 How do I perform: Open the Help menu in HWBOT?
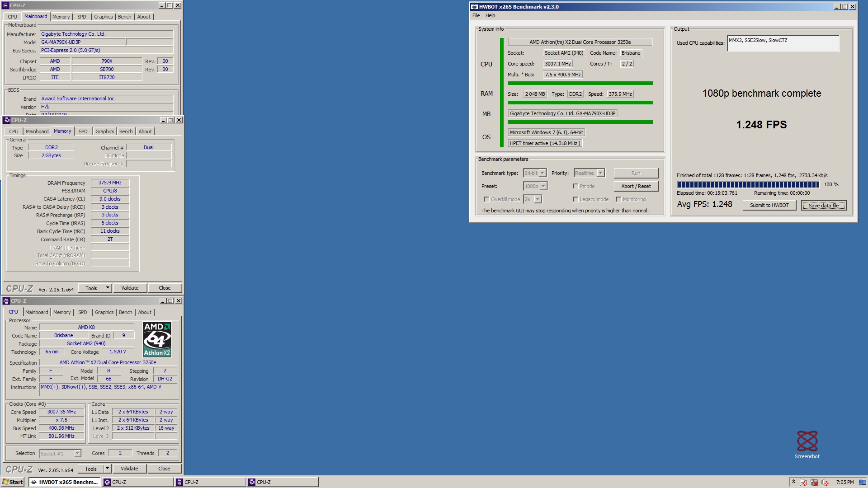pyautogui.click(x=491, y=15)
